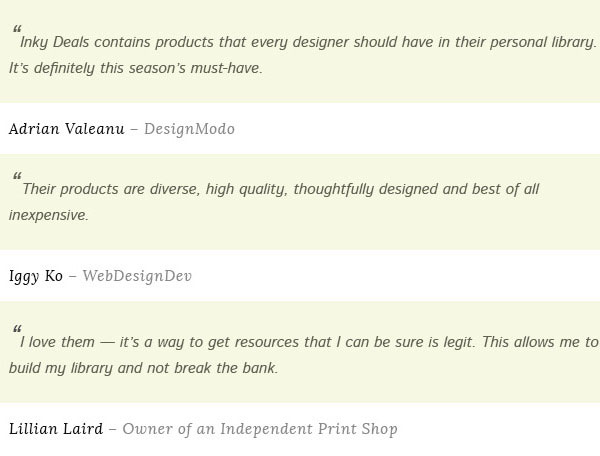Screen dimensions: 600x456
Task: Click "build my library and not break the bank"
Action: (x=143, y=368)
